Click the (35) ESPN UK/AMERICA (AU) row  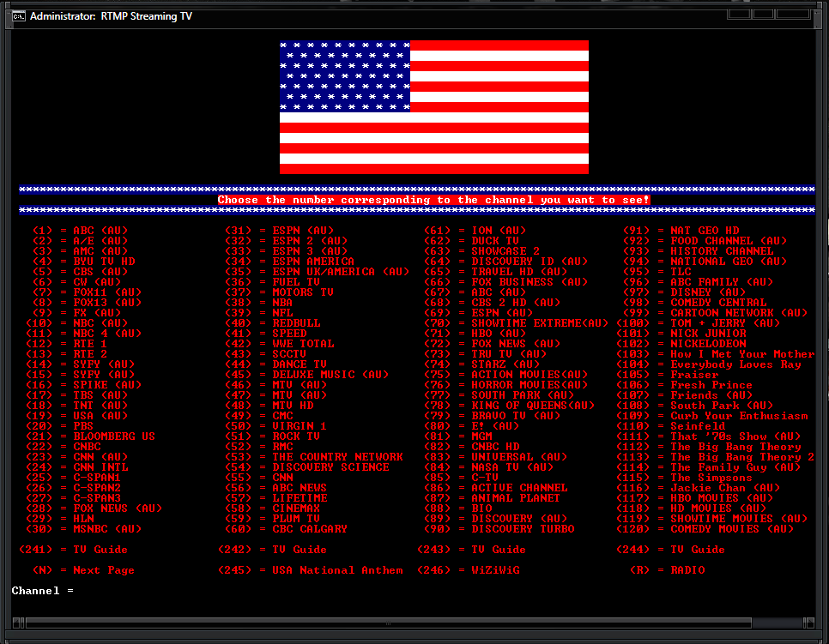(318, 272)
